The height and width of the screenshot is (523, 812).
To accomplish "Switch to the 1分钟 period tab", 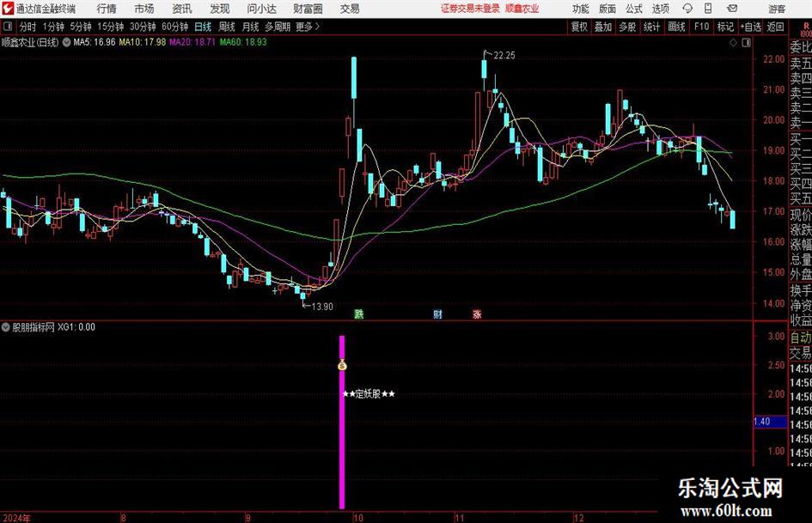I will 53,27.
